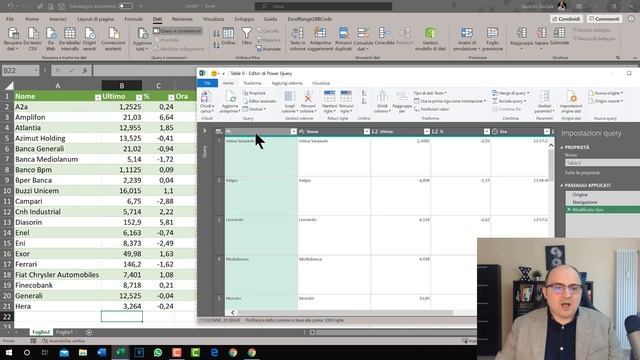Open Connessioni esistenti icon
640x360 pixels.
pyautogui.click(x=113, y=39)
